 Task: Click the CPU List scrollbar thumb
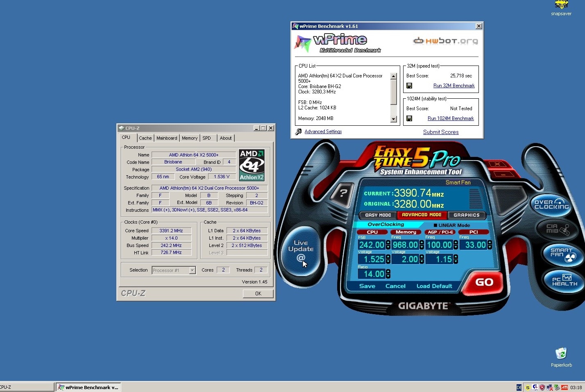394,92
